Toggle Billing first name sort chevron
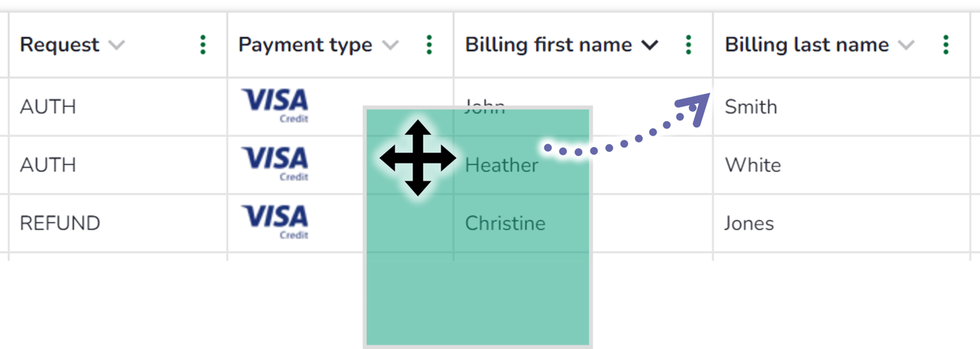The height and width of the screenshot is (349, 980). click(649, 45)
